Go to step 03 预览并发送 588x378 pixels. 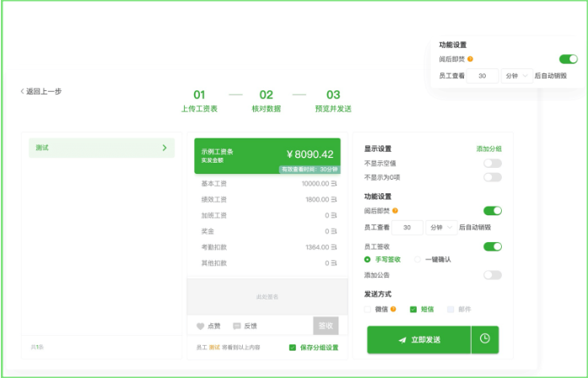333,101
